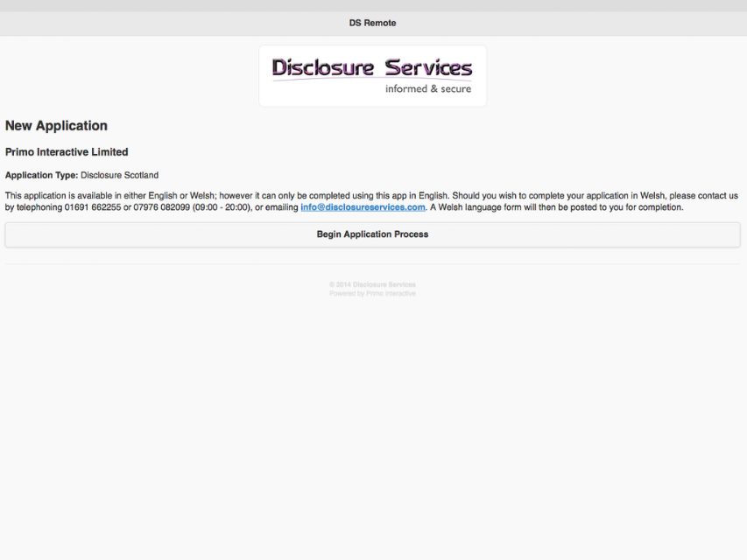Viewport: 747px width, 560px height.
Task: Click the Begin Application Process button
Action: (372, 234)
